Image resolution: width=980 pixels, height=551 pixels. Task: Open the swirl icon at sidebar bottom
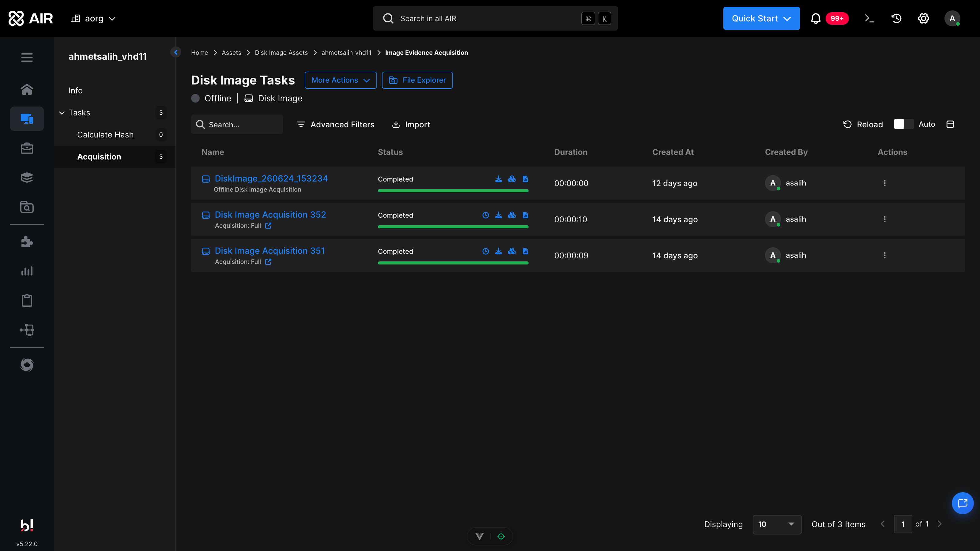click(x=27, y=365)
